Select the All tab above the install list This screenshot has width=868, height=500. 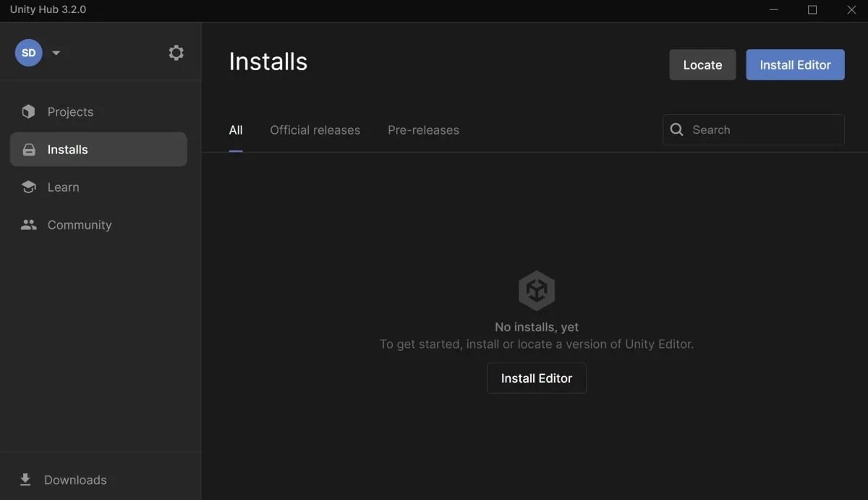[x=235, y=130]
